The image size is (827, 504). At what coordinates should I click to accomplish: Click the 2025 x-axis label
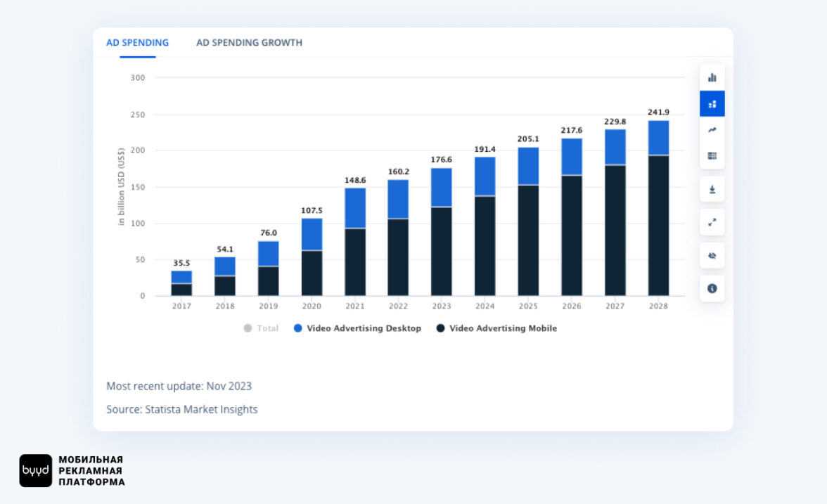528,306
